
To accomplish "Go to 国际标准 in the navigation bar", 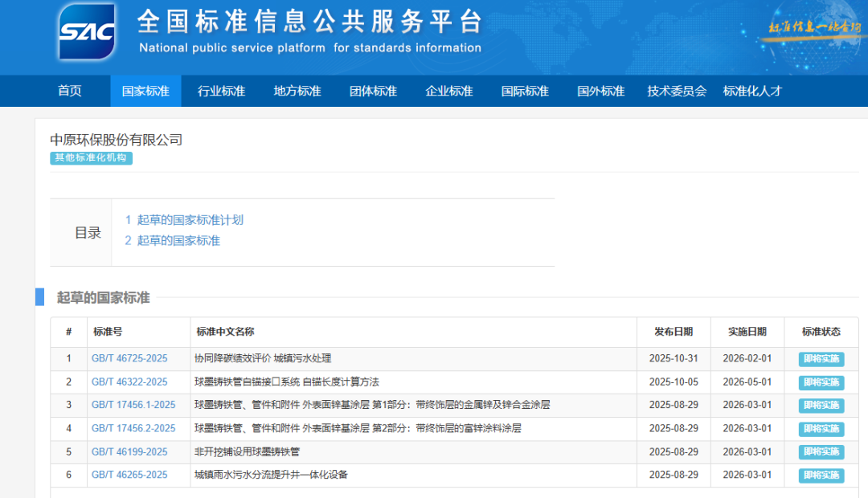I will (x=525, y=91).
